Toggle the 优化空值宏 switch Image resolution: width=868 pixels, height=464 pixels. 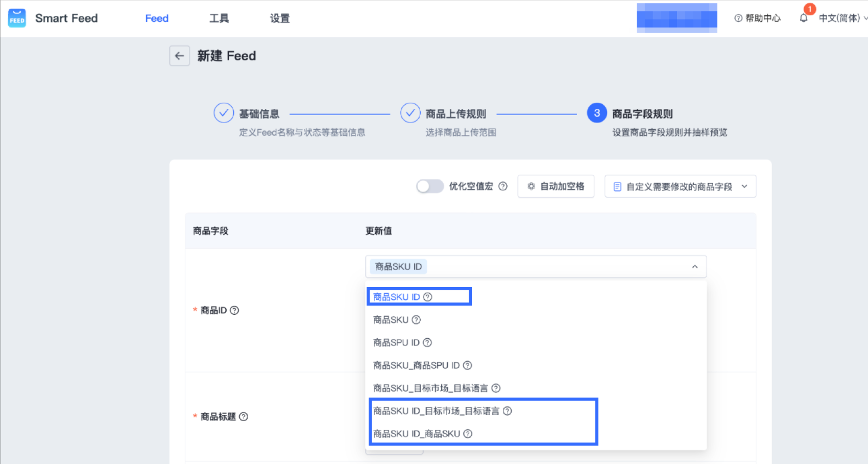(x=430, y=187)
